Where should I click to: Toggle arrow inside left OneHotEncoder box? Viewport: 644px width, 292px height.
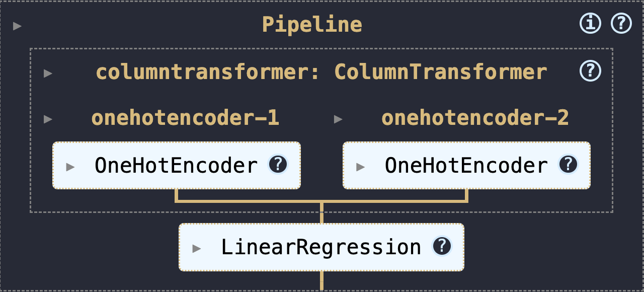pyautogui.click(x=70, y=167)
